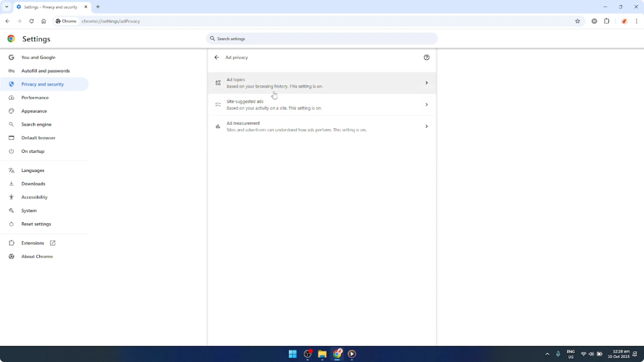644x362 pixels.
Task: Click the Performance speedometer icon
Action: (x=11, y=97)
